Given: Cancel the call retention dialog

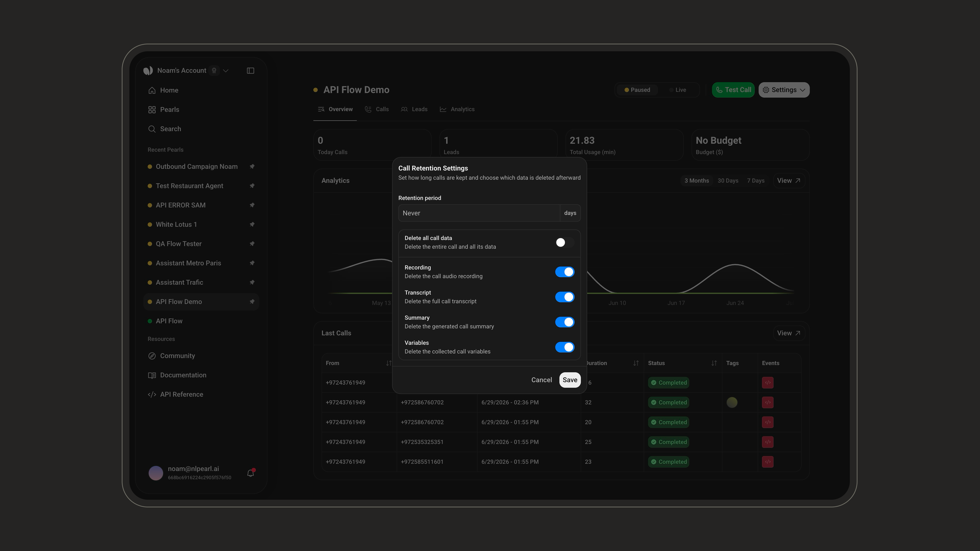Looking at the screenshot, I should click(541, 380).
